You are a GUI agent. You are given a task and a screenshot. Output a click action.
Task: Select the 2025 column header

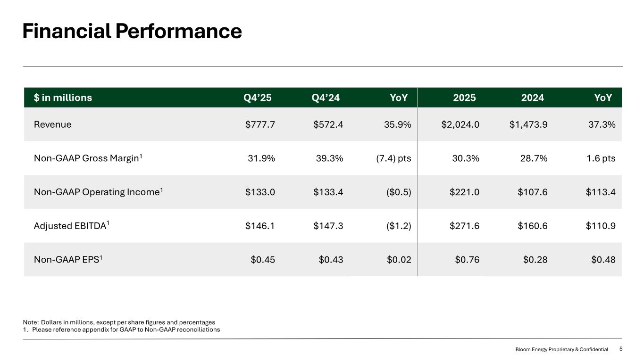point(464,98)
